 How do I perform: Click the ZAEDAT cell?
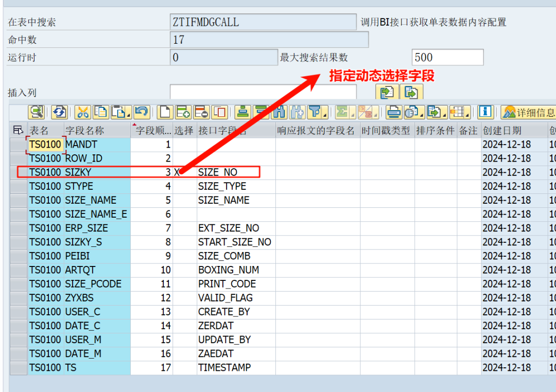pyautogui.click(x=236, y=354)
